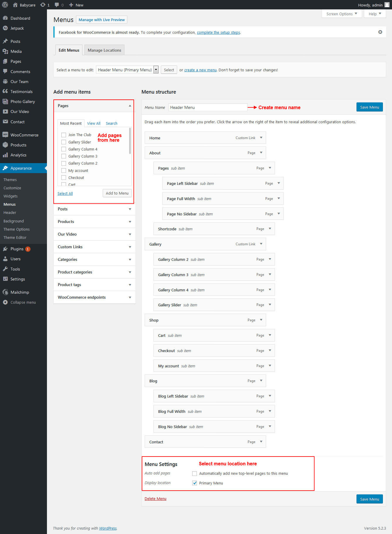This screenshot has height=534, width=392.
Task: Open Theme Options submenu item
Action: click(16, 229)
